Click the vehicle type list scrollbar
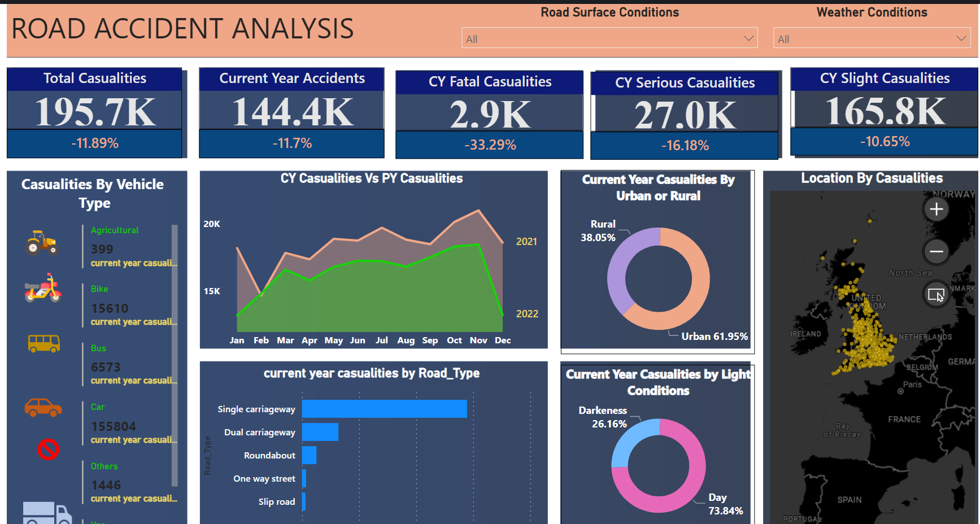The width and height of the screenshot is (980, 524). pyautogui.click(x=175, y=356)
